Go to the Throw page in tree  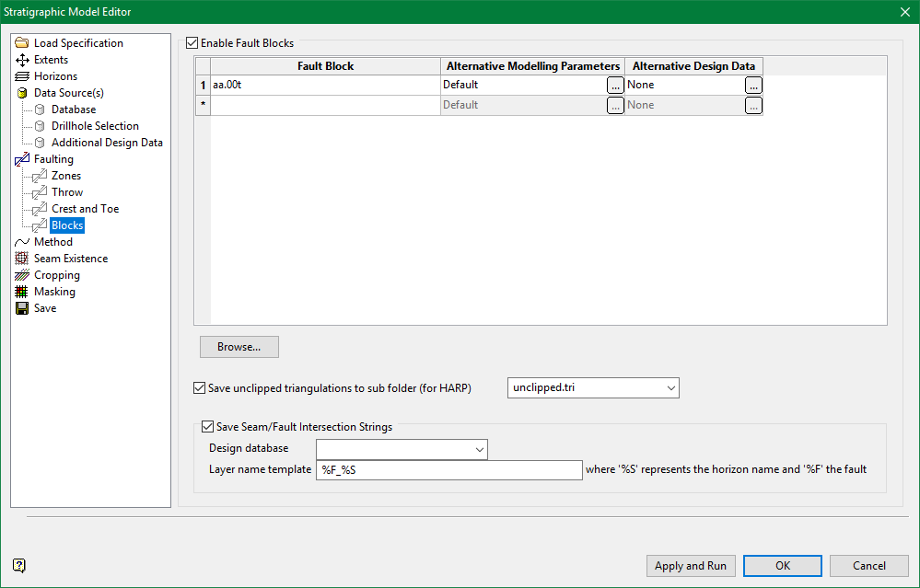point(67,192)
